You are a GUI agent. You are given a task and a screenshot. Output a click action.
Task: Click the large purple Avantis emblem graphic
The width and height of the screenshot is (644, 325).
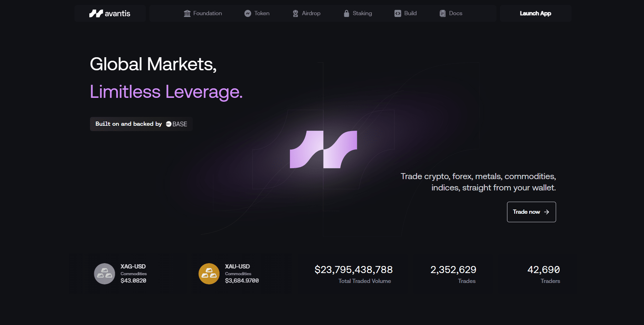324,149
